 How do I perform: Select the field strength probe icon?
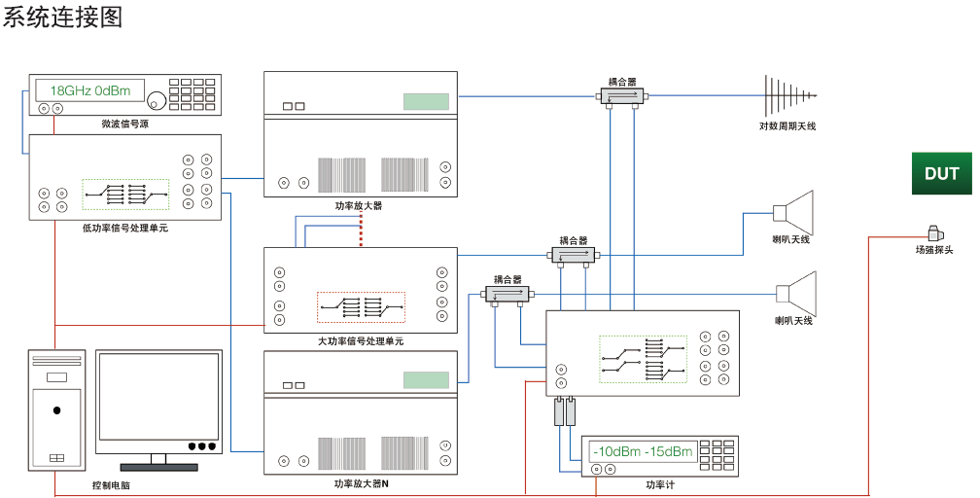933,233
